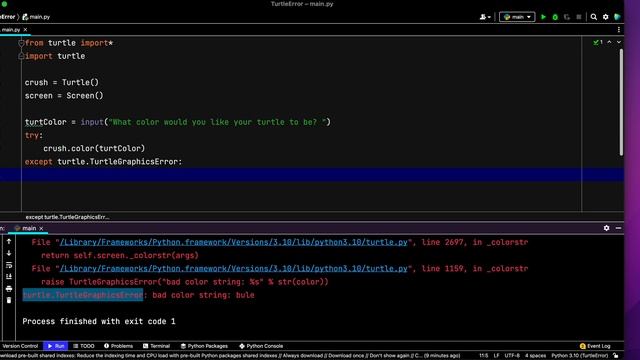Open Python 3.10 interpreter selector
Viewport: 640px width, 360px height.
(x=580, y=356)
